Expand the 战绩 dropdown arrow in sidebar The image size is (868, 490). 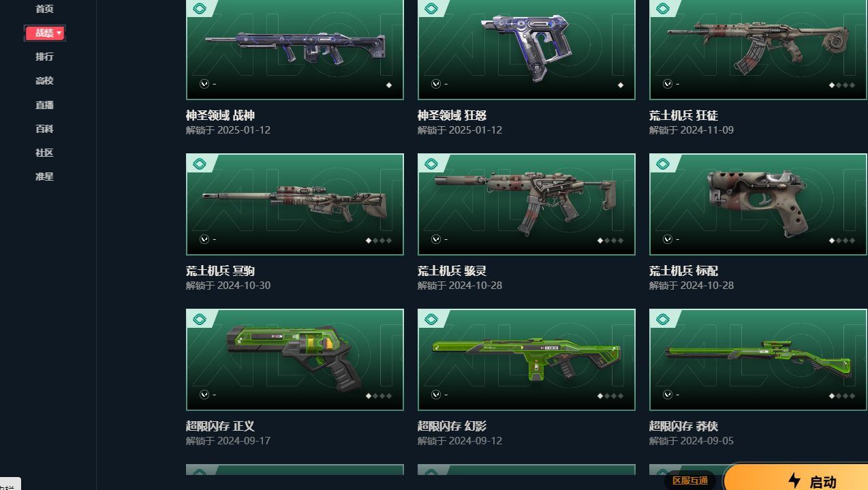tap(59, 33)
